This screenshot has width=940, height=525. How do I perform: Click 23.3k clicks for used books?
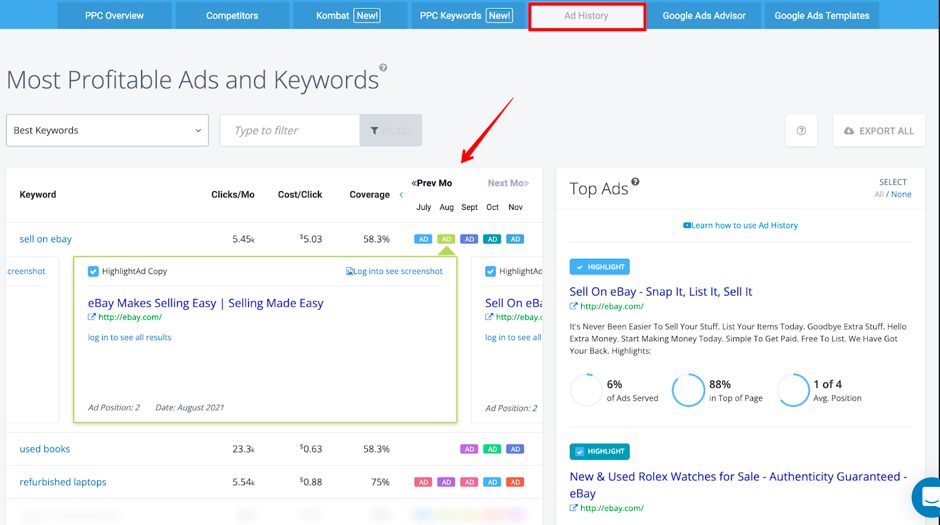(x=243, y=449)
